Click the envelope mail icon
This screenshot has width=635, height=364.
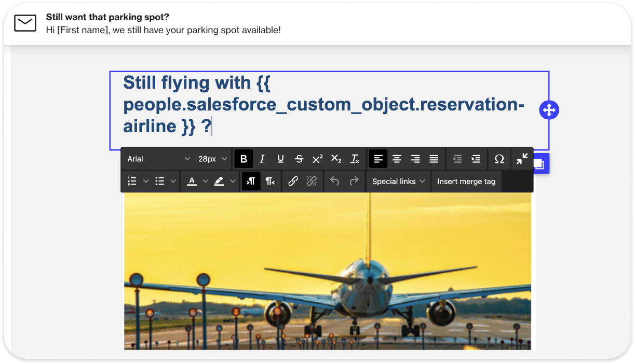pyautogui.click(x=25, y=23)
